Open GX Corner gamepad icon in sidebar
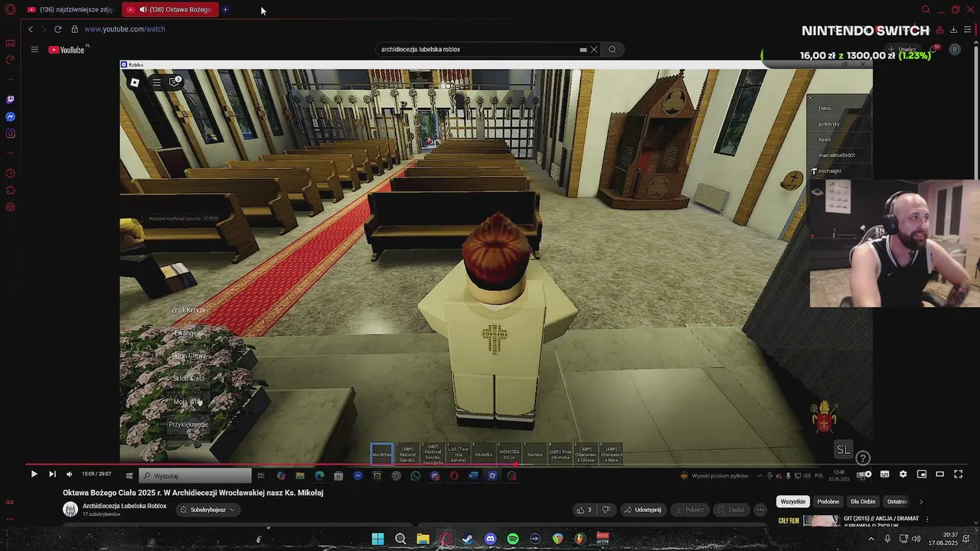The height and width of the screenshot is (551, 980). [x=10, y=44]
